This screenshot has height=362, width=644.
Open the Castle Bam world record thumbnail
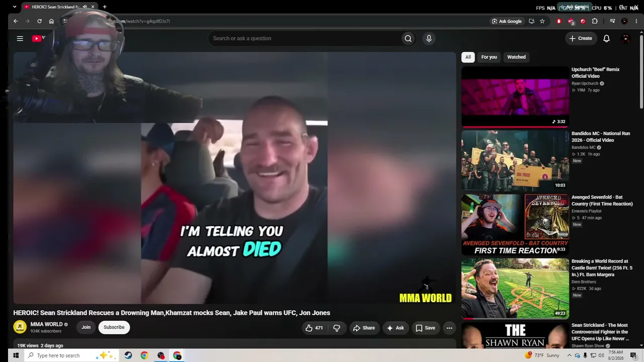[x=515, y=289]
